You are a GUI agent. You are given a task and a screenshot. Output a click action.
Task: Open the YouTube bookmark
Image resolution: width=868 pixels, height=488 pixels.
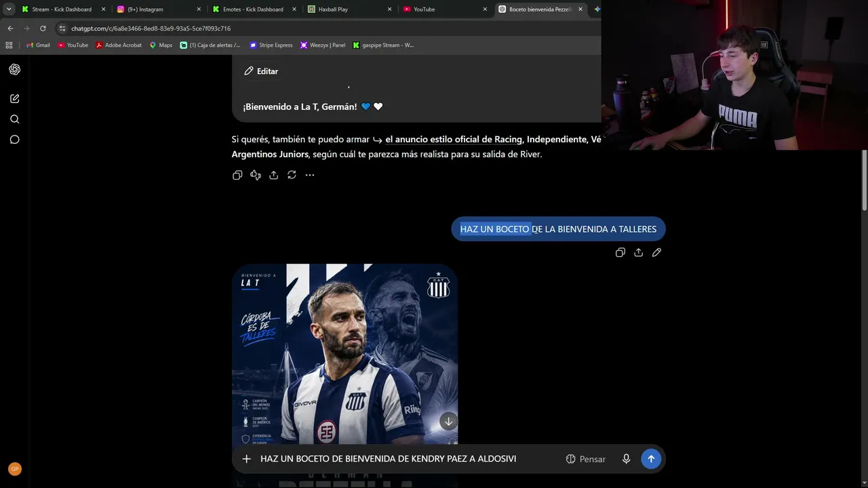click(x=73, y=45)
